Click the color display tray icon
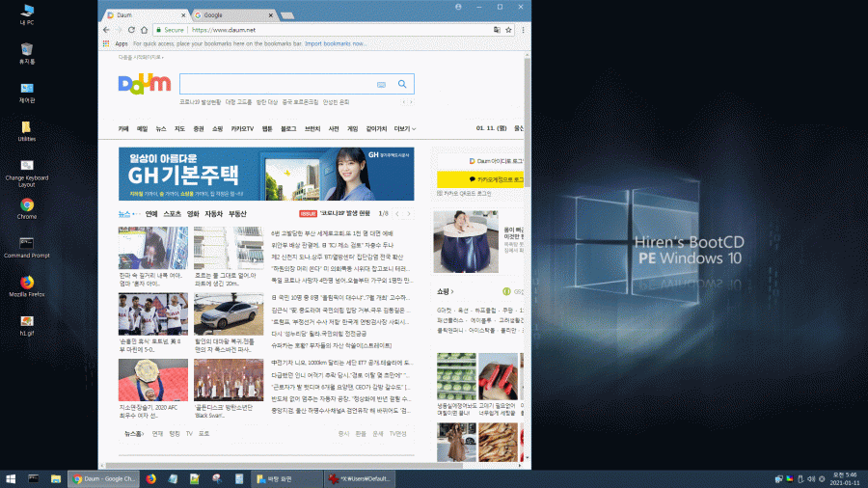The image size is (868, 488). [x=789, y=478]
